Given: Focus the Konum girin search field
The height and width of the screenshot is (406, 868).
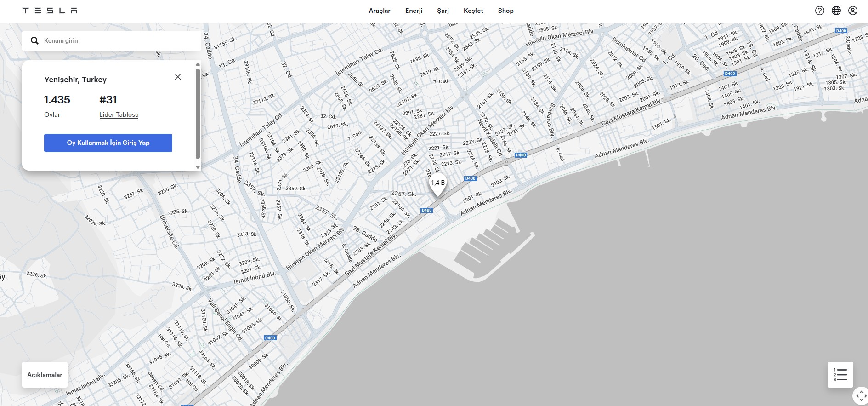Looking at the screenshot, I should click(x=119, y=41).
